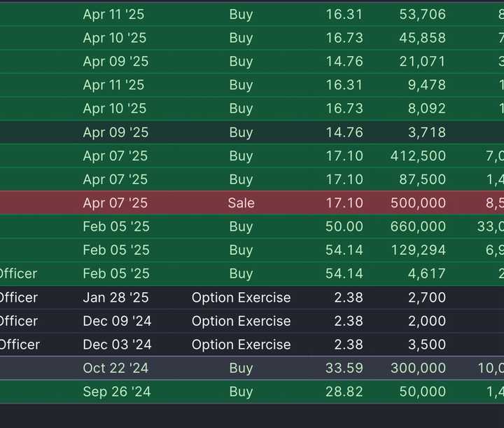This screenshot has height=428, width=504.
Task: Click the Oct 22 '24 Buy row
Action: (252, 368)
